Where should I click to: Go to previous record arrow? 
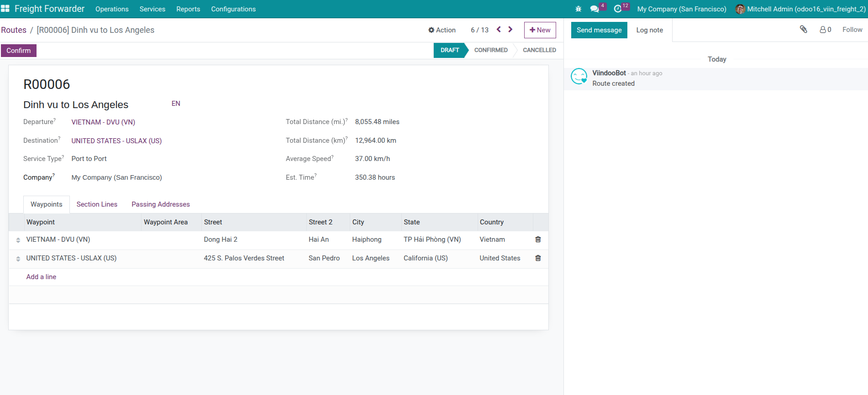click(499, 30)
